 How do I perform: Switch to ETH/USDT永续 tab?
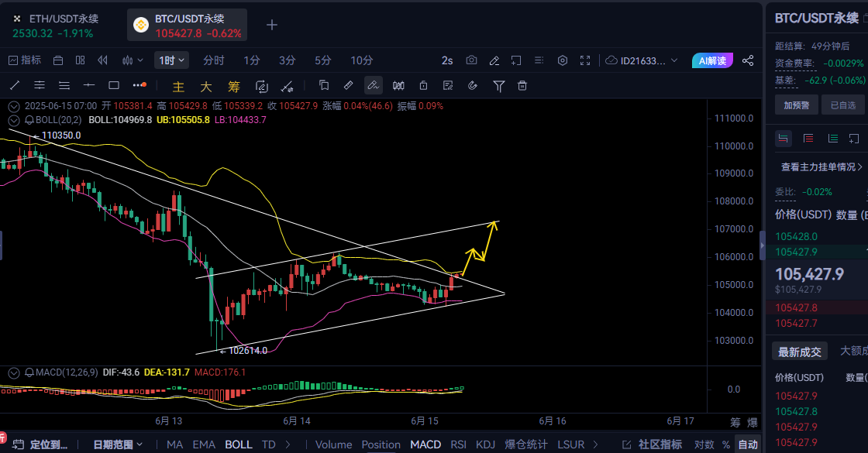coord(55,26)
